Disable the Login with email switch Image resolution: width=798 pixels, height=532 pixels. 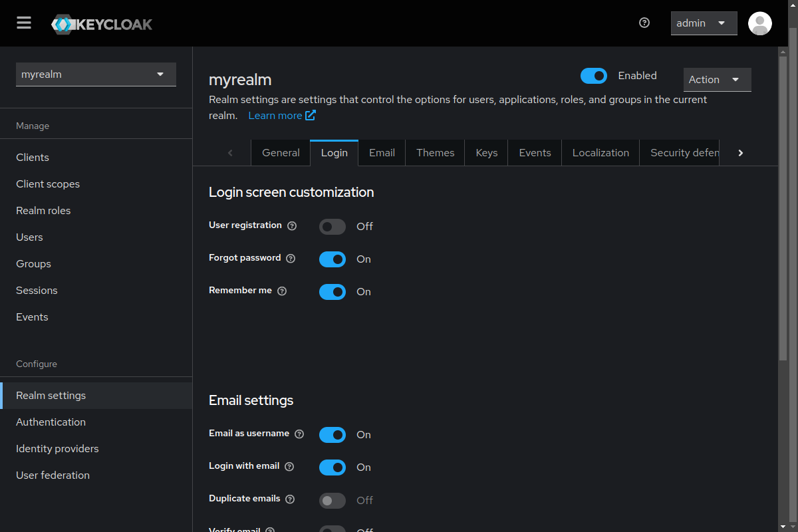(x=332, y=467)
